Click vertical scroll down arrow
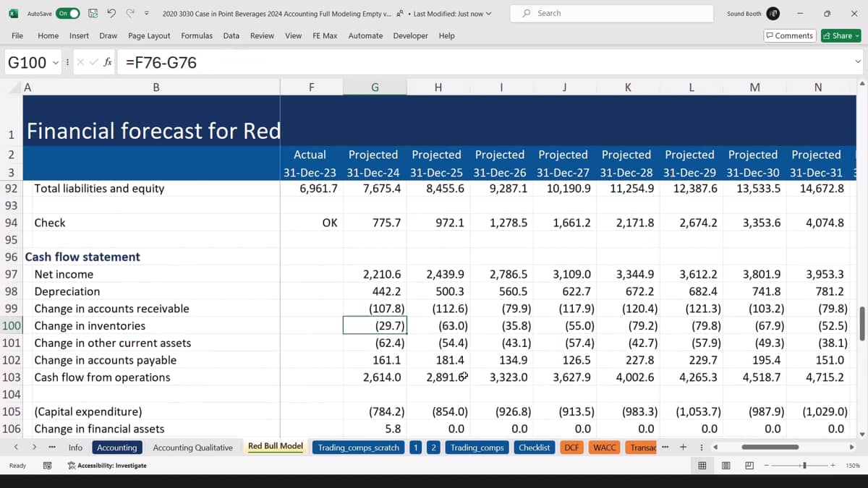Screen dimensions: 868x488 click(861, 435)
